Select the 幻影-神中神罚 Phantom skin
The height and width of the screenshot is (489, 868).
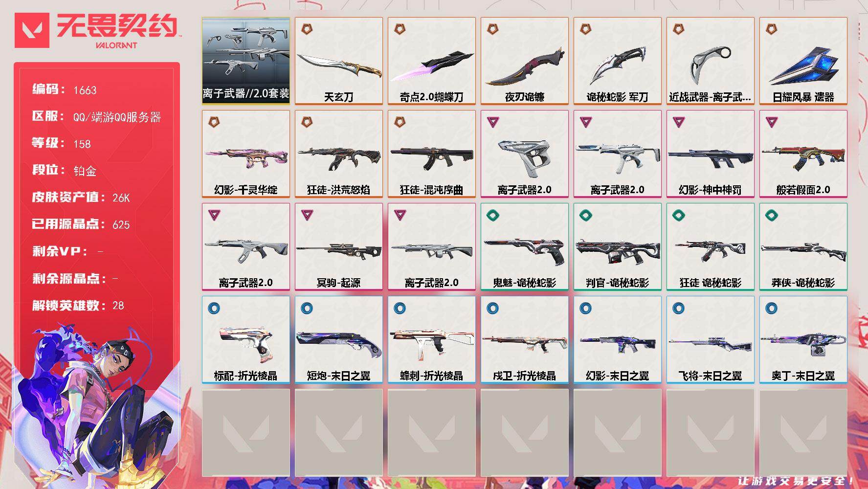click(x=711, y=154)
